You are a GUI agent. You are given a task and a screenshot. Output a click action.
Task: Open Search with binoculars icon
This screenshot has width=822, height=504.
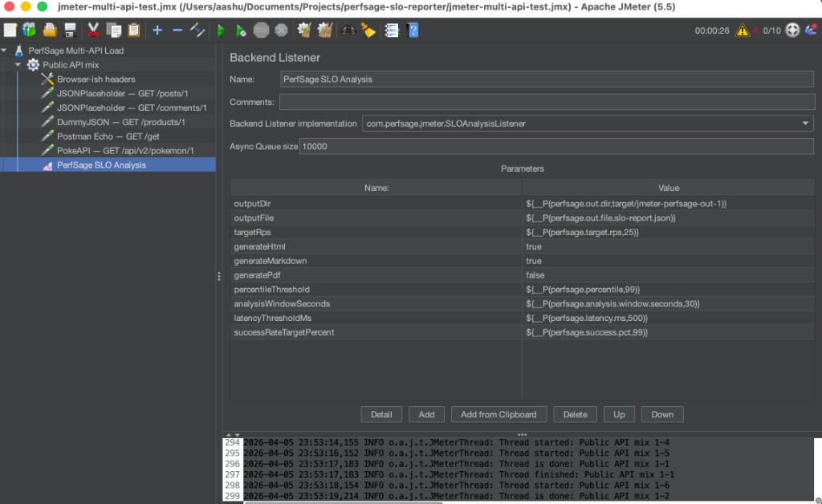348,30
